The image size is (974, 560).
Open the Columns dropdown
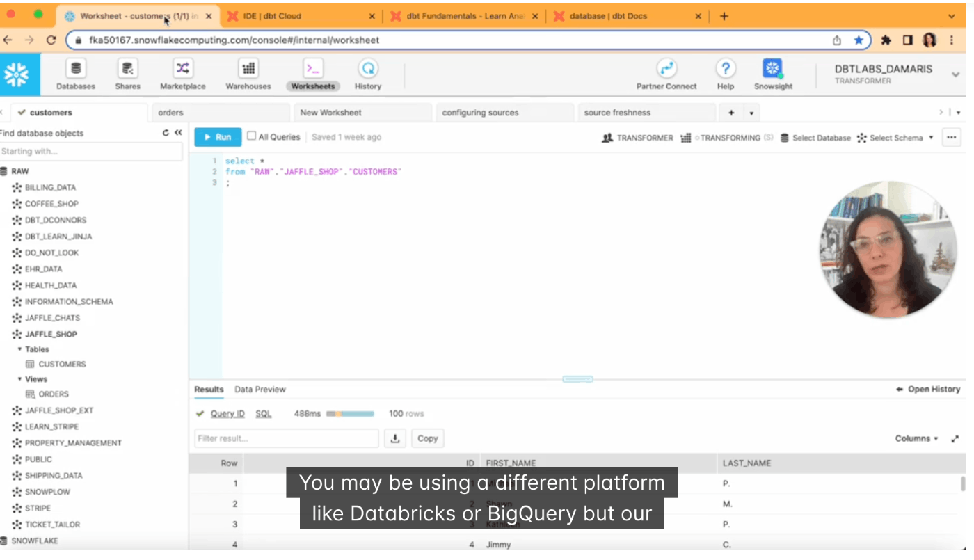[x=916, y=439]
